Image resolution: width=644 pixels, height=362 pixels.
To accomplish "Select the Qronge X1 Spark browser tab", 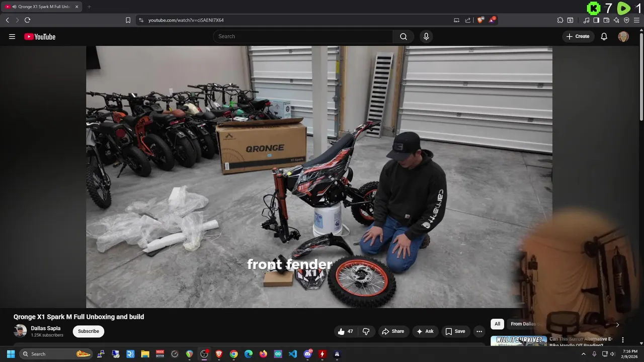I will pos(42,7).
